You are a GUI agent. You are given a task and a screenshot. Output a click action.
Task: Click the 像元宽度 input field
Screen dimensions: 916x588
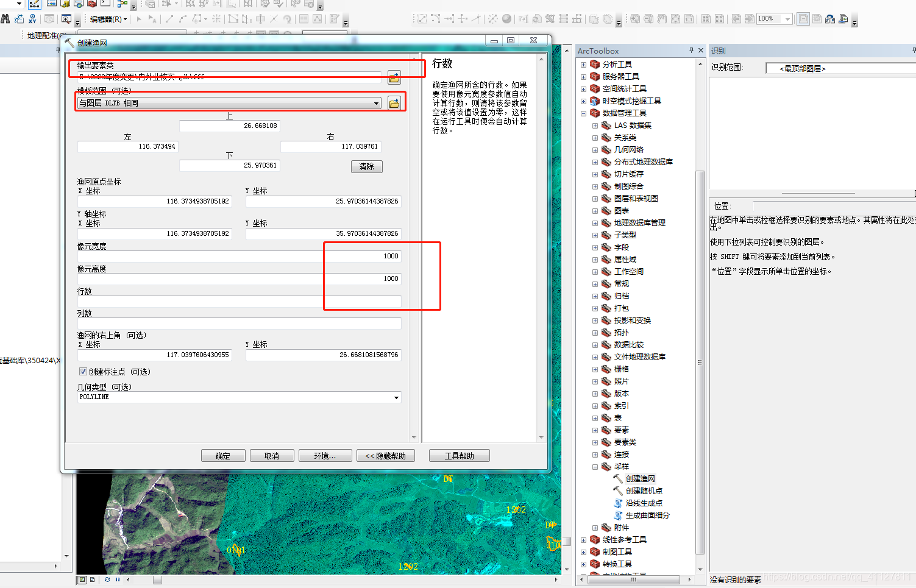pyautogui.click(x=239, y=257)
